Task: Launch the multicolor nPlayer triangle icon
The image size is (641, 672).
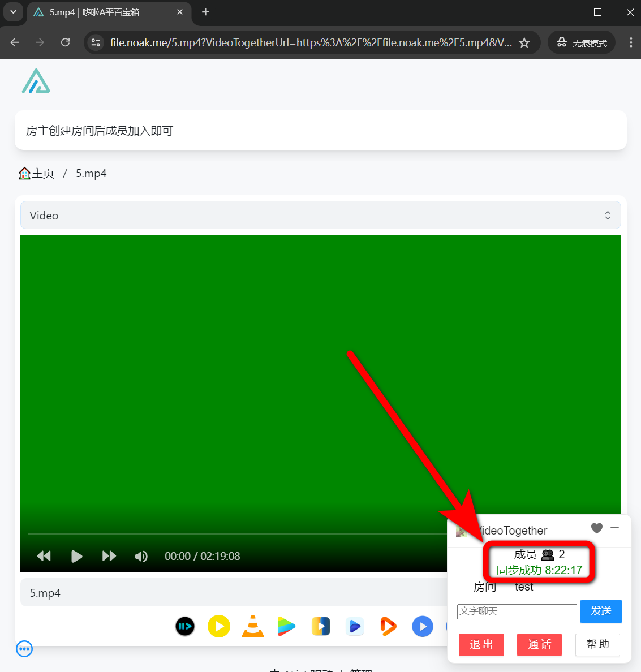Action: (x=287, y=626)
